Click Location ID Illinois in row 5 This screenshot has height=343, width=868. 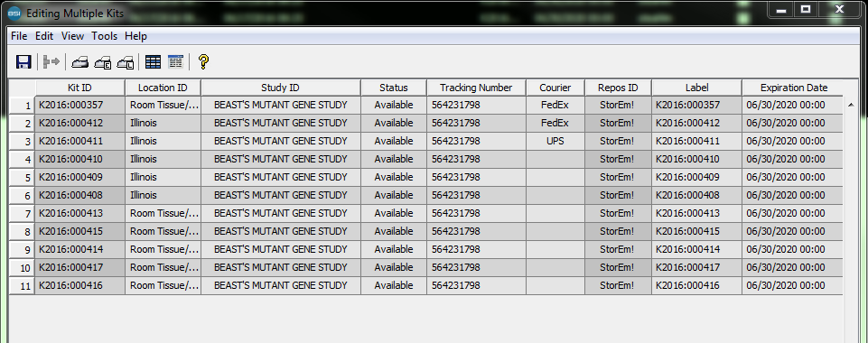point(163,177)
